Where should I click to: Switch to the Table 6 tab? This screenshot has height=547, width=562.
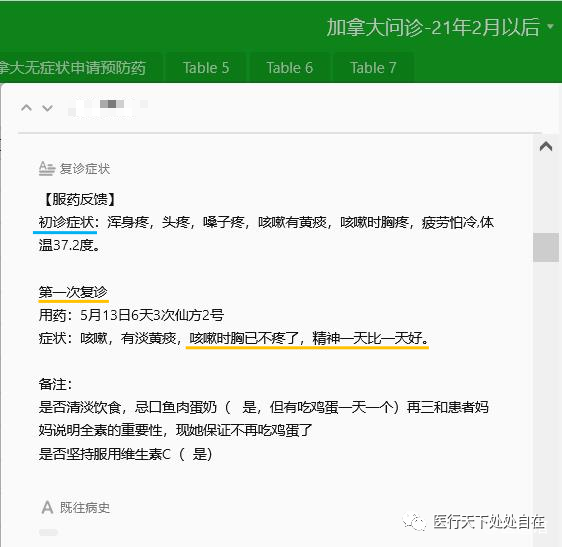290,68
